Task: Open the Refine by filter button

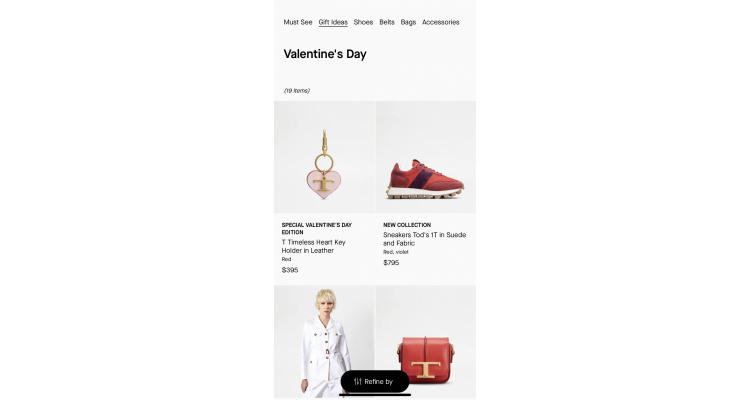Action: [x=375, y=381]
